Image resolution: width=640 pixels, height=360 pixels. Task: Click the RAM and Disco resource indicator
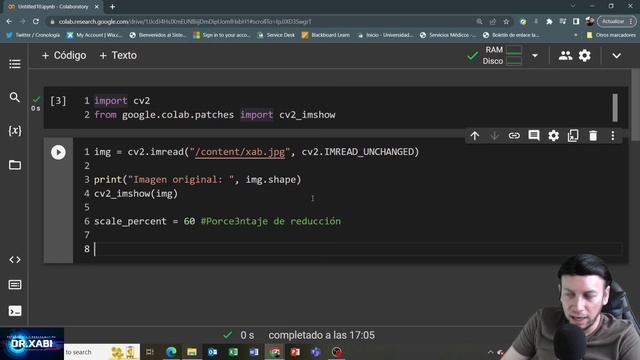point(502,56)
